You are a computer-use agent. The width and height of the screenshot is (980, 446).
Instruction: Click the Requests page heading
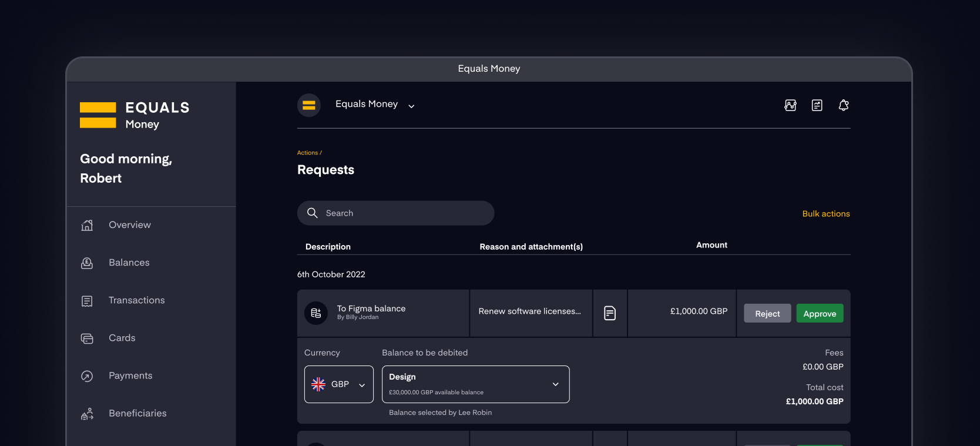(x=325, y=170)
